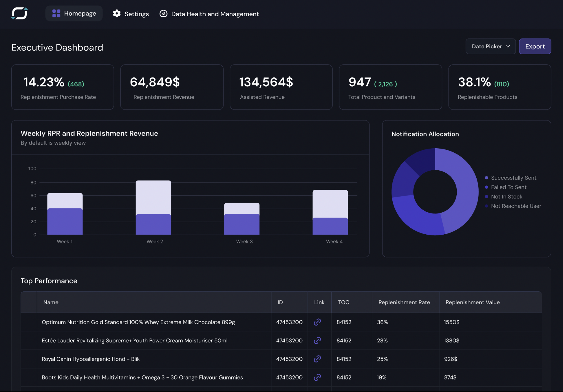Select the Homepage navigation button
The height and width of the screenshot is (392, 563).
[74, 14]
